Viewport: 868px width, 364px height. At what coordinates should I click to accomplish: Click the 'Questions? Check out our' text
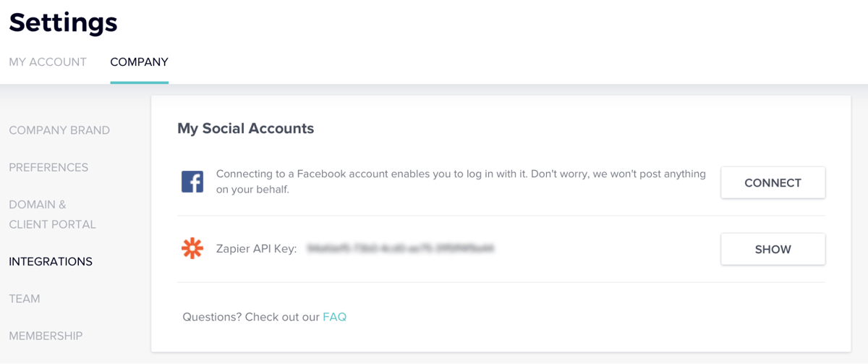tap(251, 317)
